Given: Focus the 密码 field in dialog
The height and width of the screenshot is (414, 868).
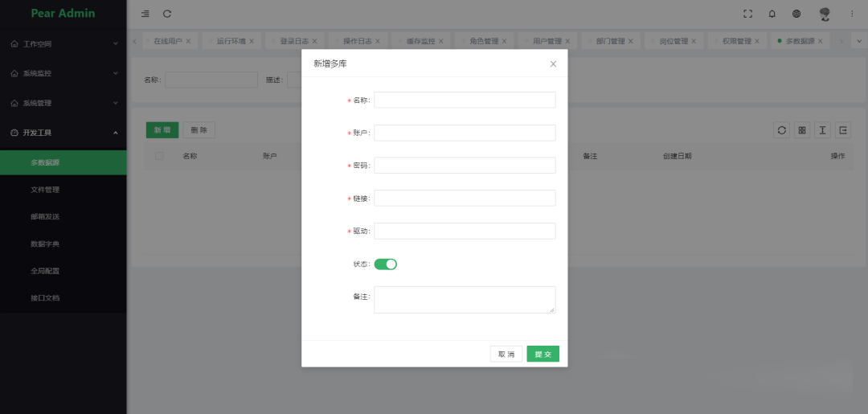Looking at the screenshot, I should point(465,166).
